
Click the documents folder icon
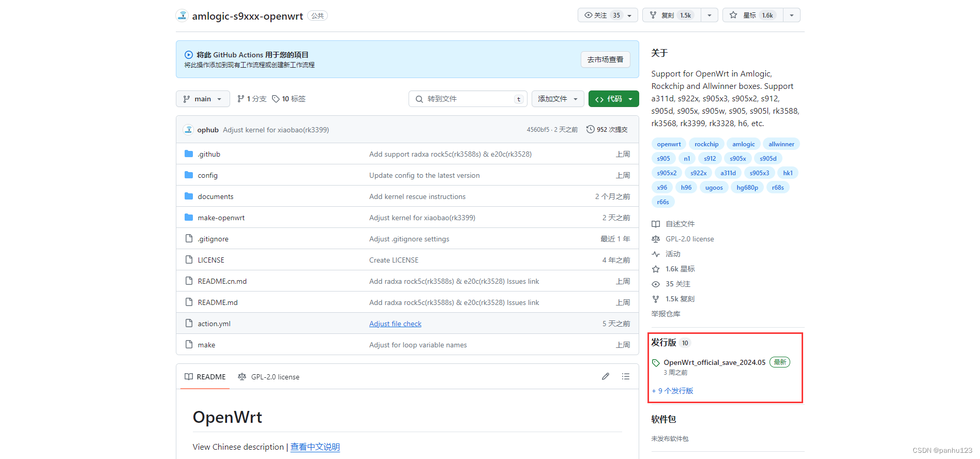point(189,196)
